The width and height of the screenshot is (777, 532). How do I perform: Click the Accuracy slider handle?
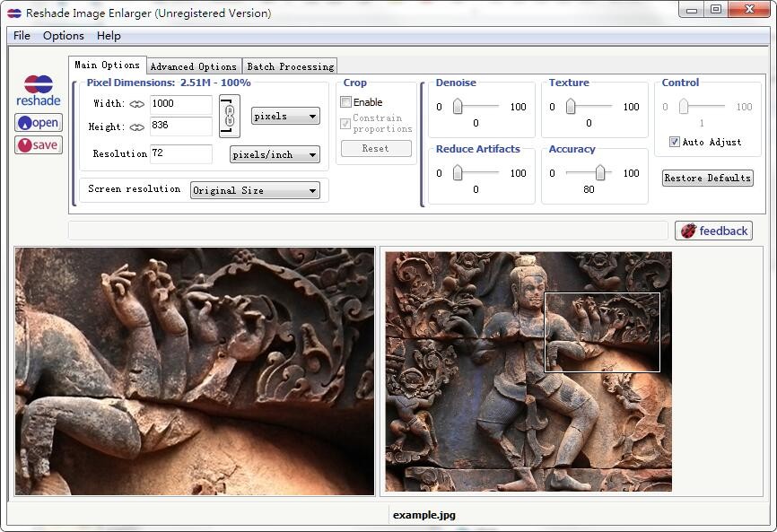coord(599,172)
